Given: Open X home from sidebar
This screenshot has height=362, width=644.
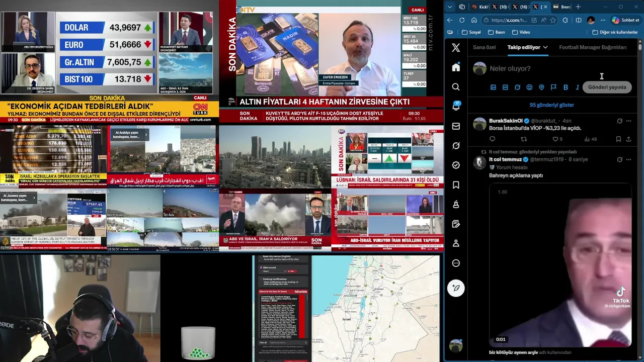Looking at the screenshot, I should tap(456, 67).
